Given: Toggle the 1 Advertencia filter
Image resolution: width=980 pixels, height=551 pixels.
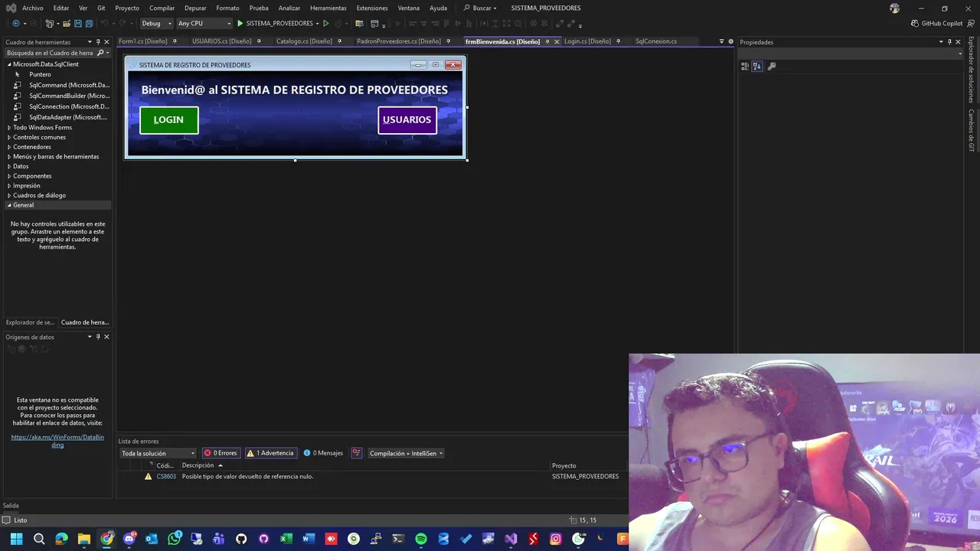Looking at the screenshot, I should 270,453.
